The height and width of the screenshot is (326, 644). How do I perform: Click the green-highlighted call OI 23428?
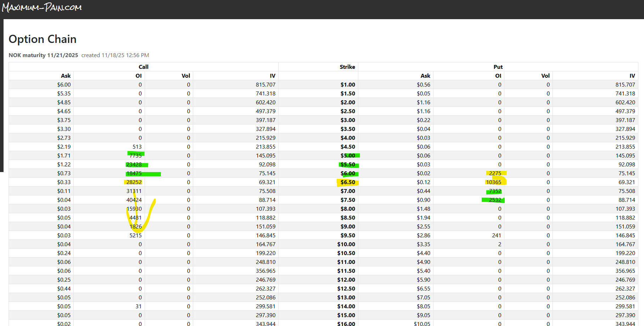pos(134,165)
